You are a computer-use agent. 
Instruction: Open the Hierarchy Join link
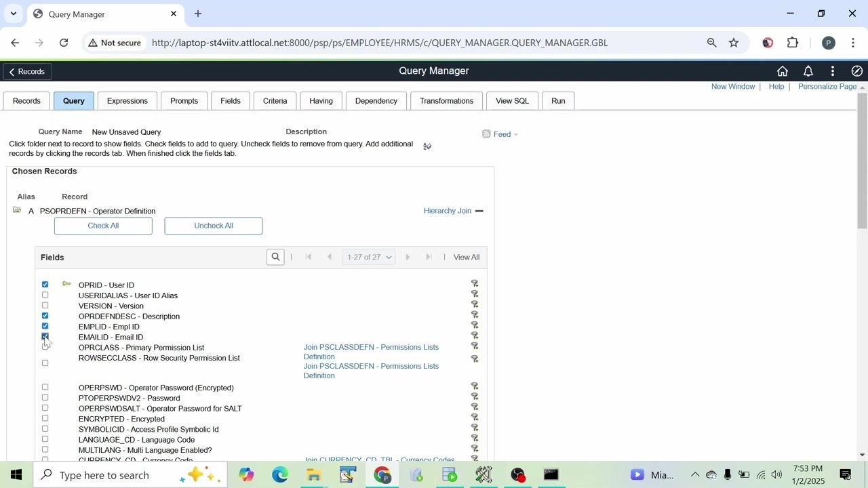[448, 211]
